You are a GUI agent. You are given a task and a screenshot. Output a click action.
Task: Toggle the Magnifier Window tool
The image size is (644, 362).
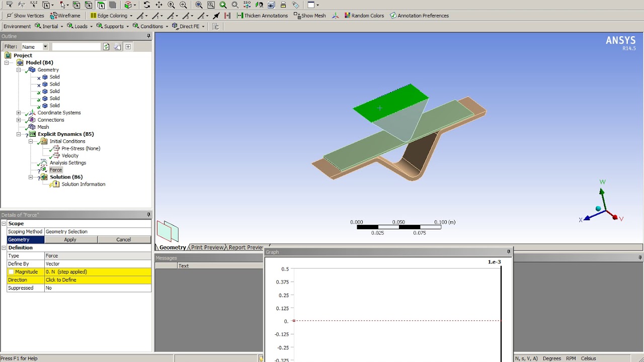(211, 5)
